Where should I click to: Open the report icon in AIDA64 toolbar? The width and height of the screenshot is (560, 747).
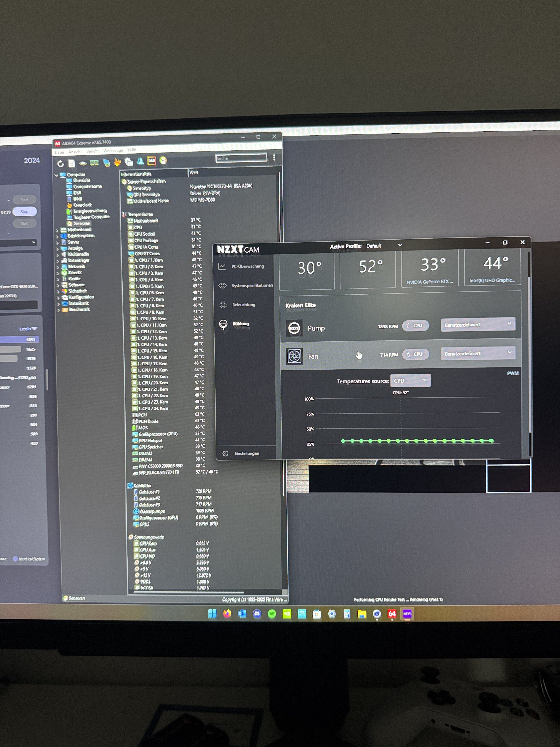point(71,163)
